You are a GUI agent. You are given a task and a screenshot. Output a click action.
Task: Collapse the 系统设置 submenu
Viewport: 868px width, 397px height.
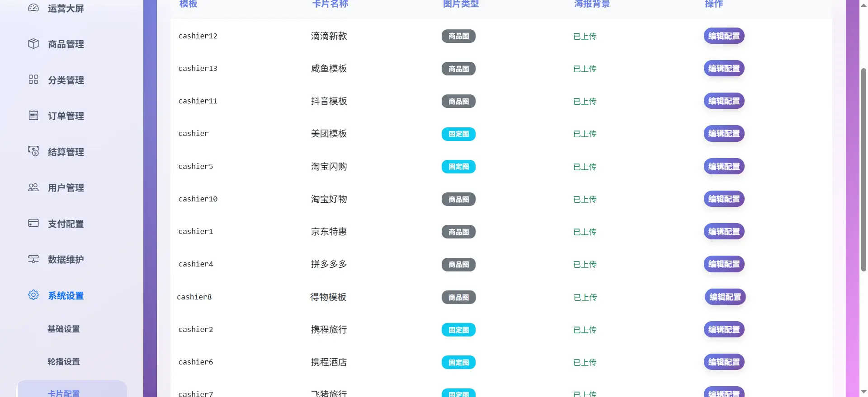point(65,295)
